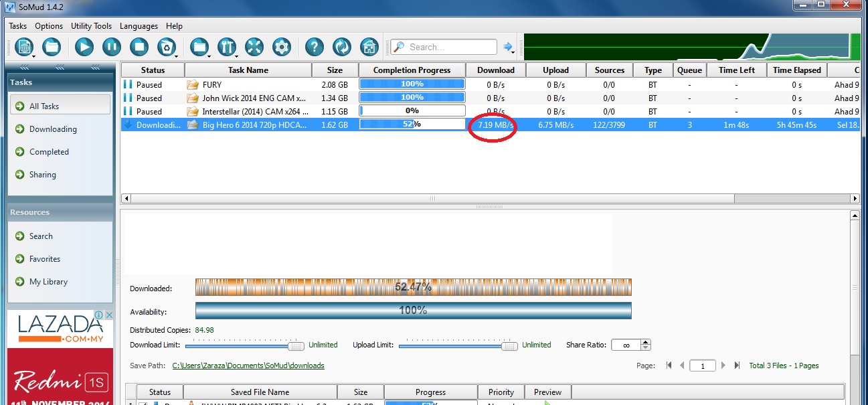Open the search go arrow dropdown

pos(509,47)
